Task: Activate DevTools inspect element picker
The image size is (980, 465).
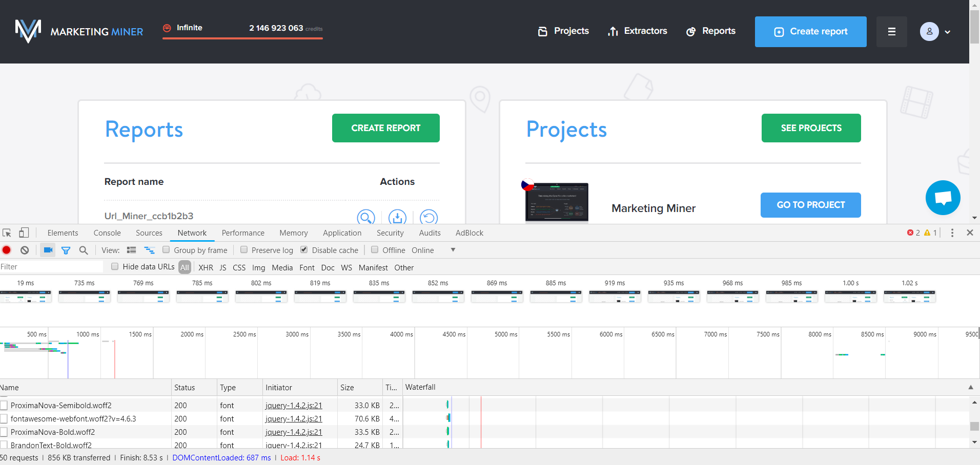Action: 7,233
